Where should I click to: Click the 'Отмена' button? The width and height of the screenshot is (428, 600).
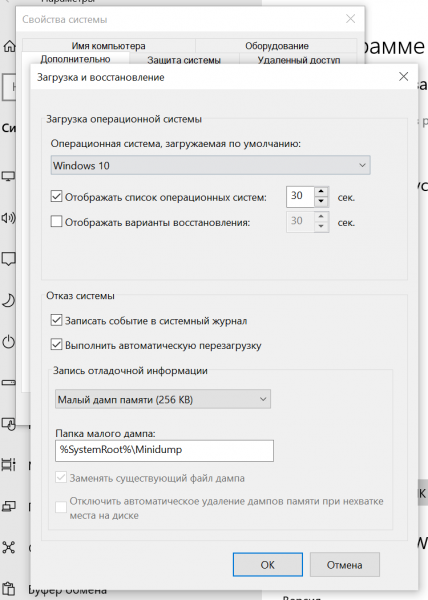coord(345,565)
